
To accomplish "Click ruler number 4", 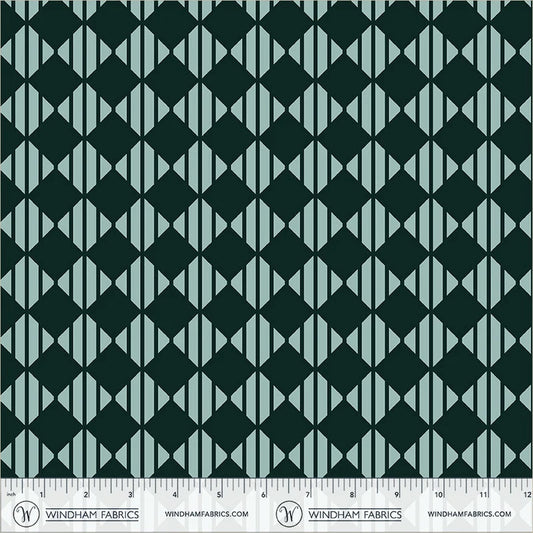I will coord(175,495).
